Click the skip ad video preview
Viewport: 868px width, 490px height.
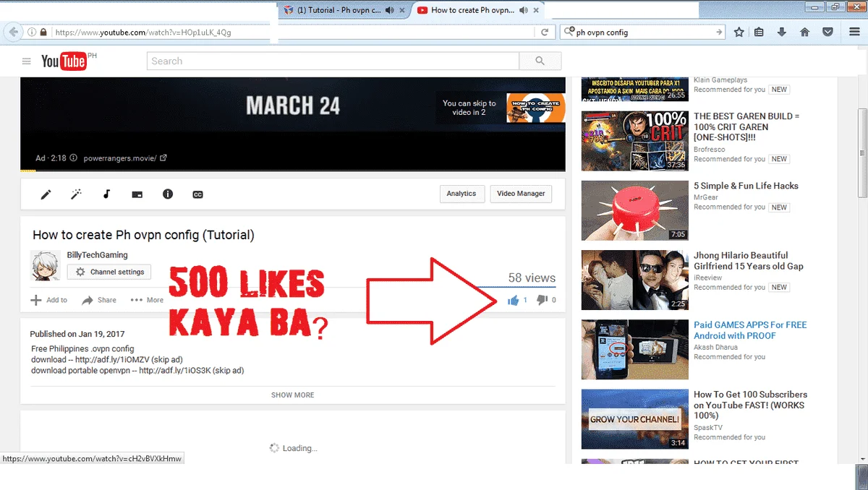[x=536, y=108]
